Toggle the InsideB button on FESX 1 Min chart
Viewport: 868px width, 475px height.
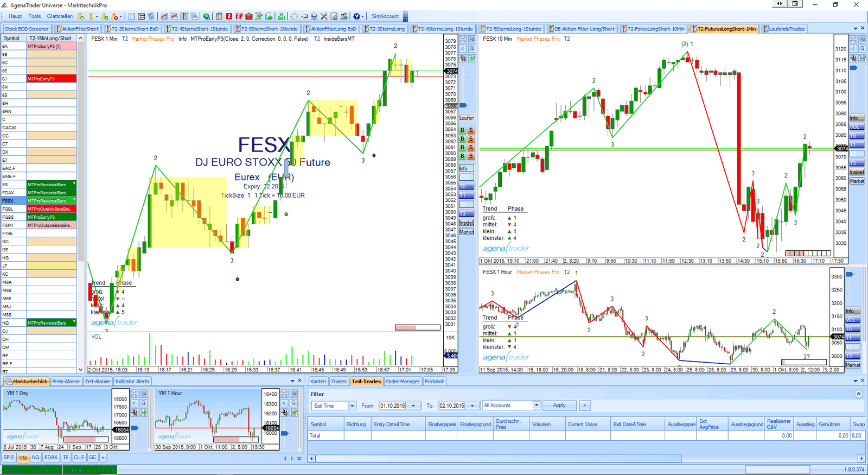pos(467,222)
